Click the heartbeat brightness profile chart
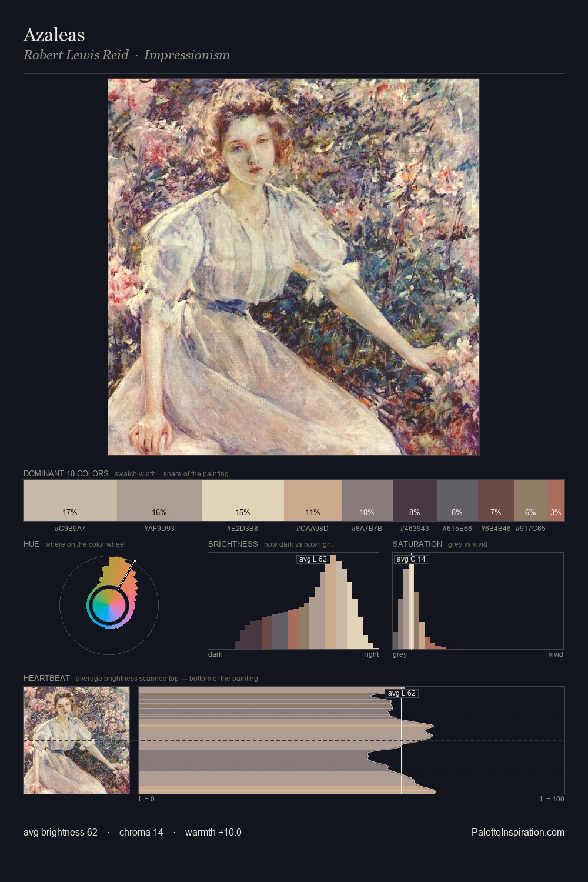The width and height of the screenshot is (588, 882). tap(352, 740)
